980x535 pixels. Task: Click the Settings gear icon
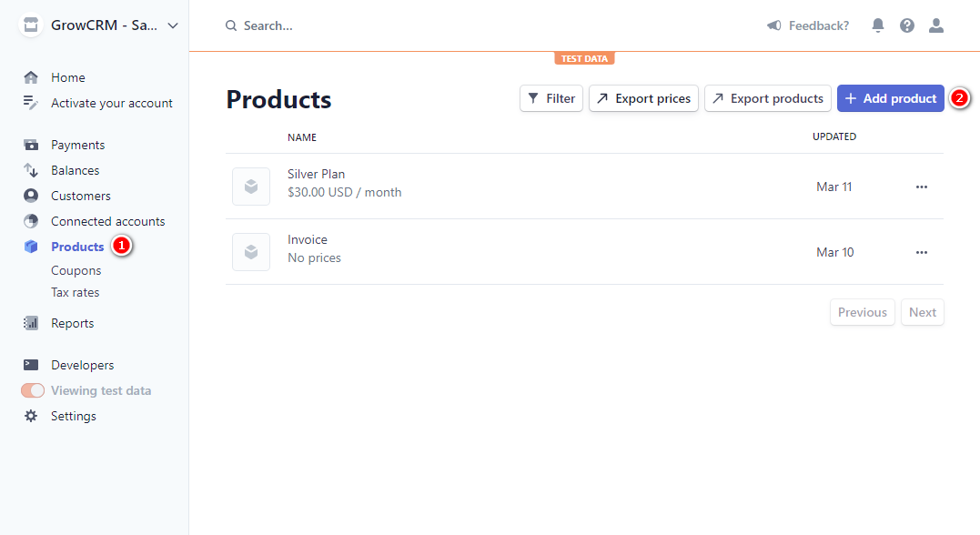click(x=32, y=416)
